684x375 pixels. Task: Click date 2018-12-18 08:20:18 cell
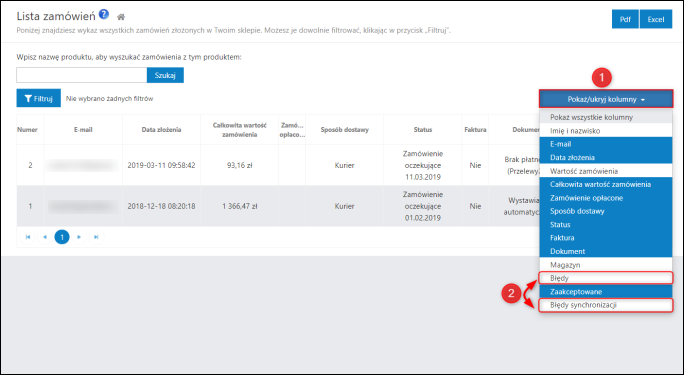161,206
